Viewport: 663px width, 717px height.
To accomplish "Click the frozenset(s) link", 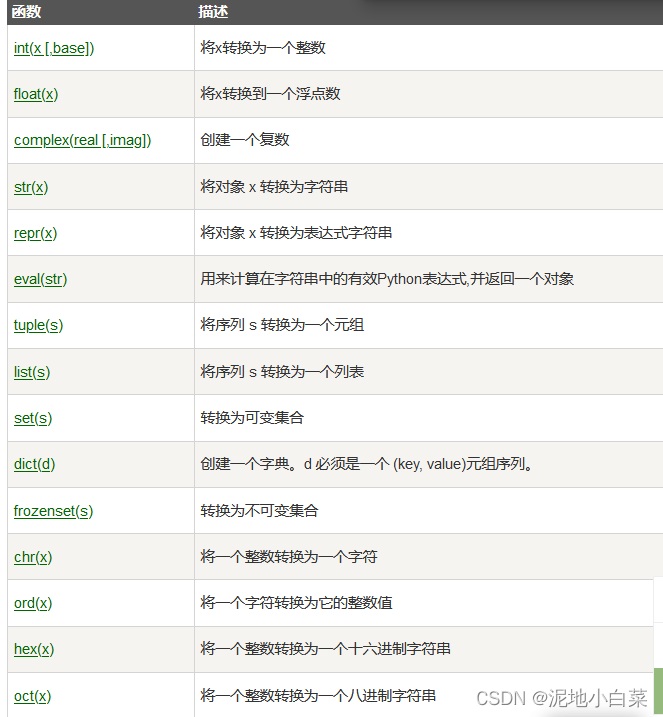I will [53, 511].
